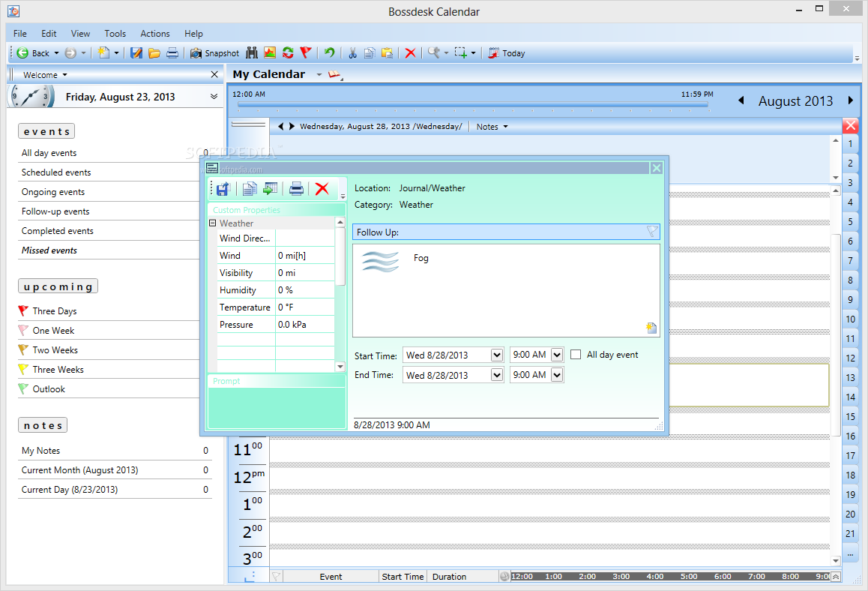Open the File menu
The width and height of the screenshot is (868, 591).
coord(20,33)
